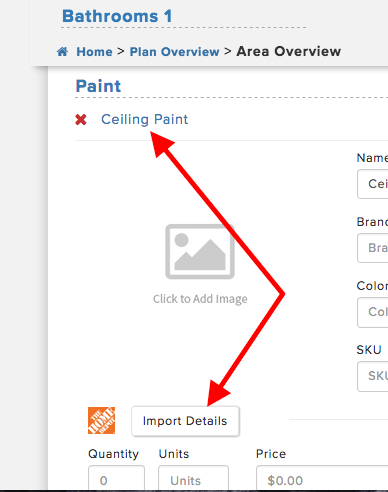
Task: Click the Bathrooms 1 title
Action: pyautogui.click(x=117, y=16)
